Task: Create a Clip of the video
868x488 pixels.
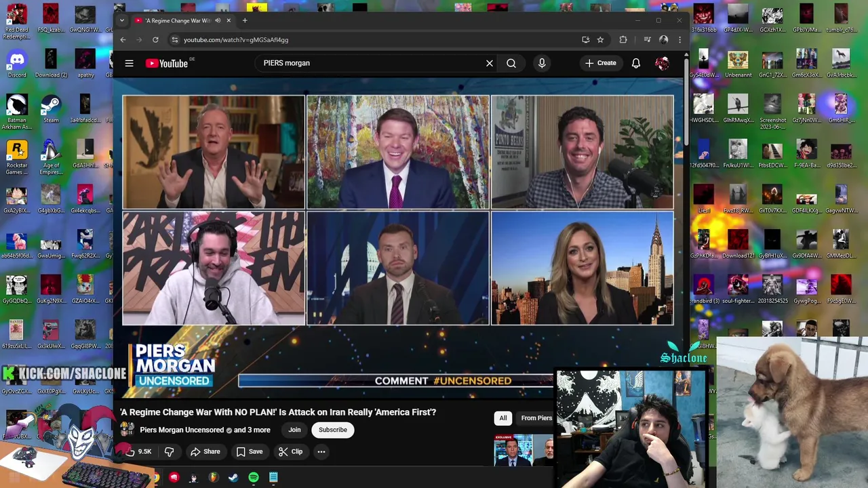Action: [290, 451]
